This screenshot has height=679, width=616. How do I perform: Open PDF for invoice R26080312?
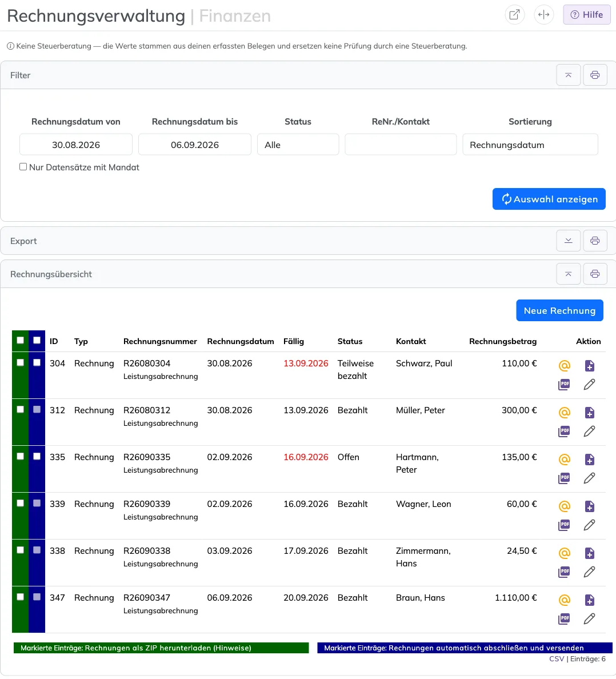tap(564, 432)
